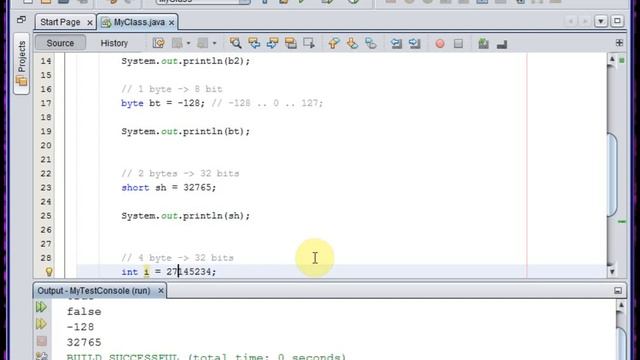Click the Back navigation icon in editor toolbar
Screen dimensions: 640x360
177,43
